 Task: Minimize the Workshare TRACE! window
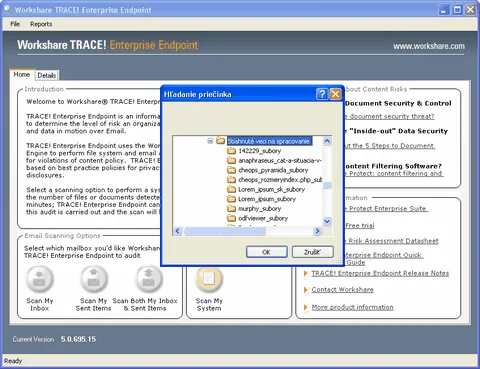pos(444,10)
